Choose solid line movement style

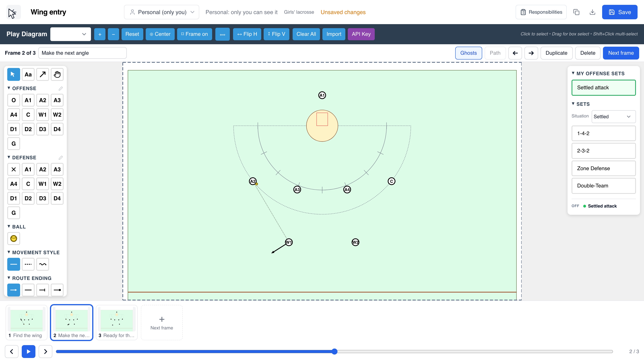[13, 264]
